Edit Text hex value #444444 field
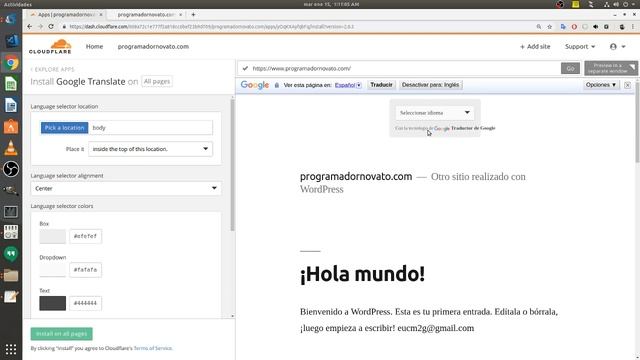 [x=86, y=303]
